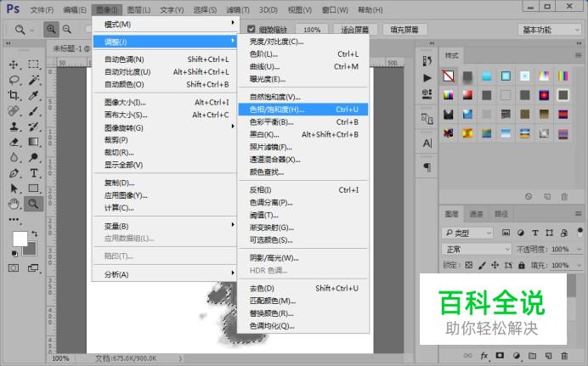Image resolution: width=588 pixels, height=366 pixels.
Task: Select the Zoom tool in toolbox
Action: tap(33, 204)
